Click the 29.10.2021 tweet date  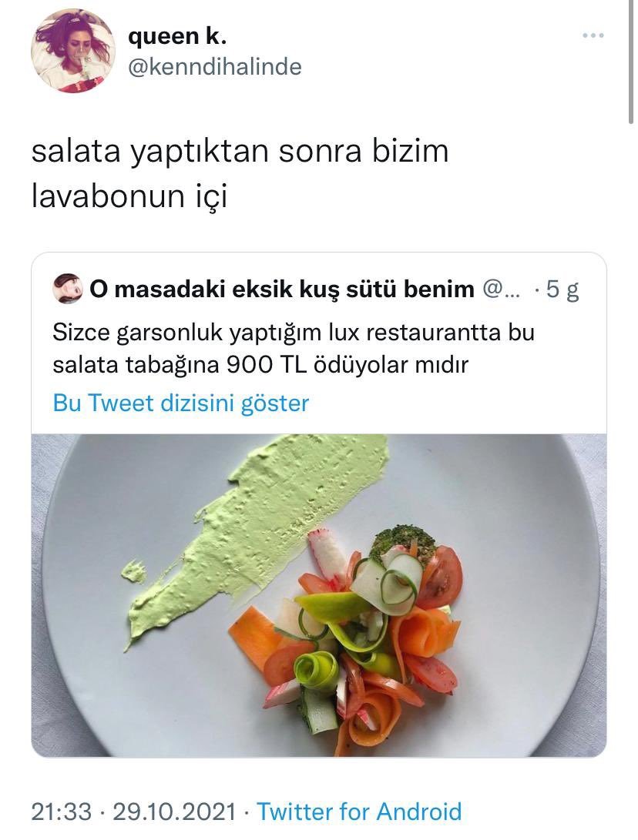(x=174, y=811)
